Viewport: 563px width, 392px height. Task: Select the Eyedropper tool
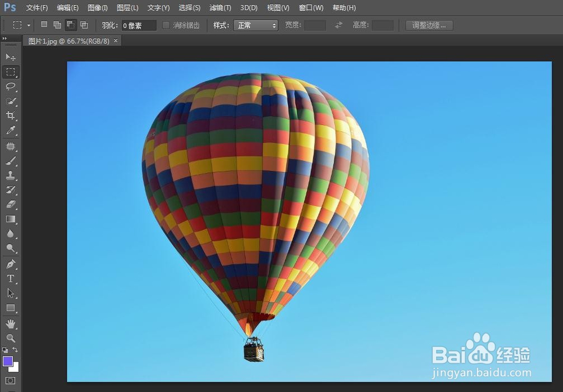pyautogui.click(x=11, y=130)
